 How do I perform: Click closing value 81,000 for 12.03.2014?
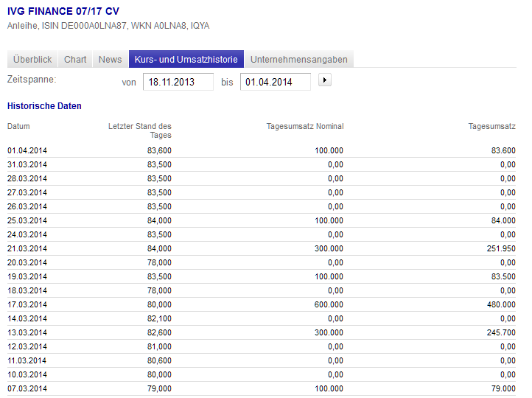click(159, 346)
